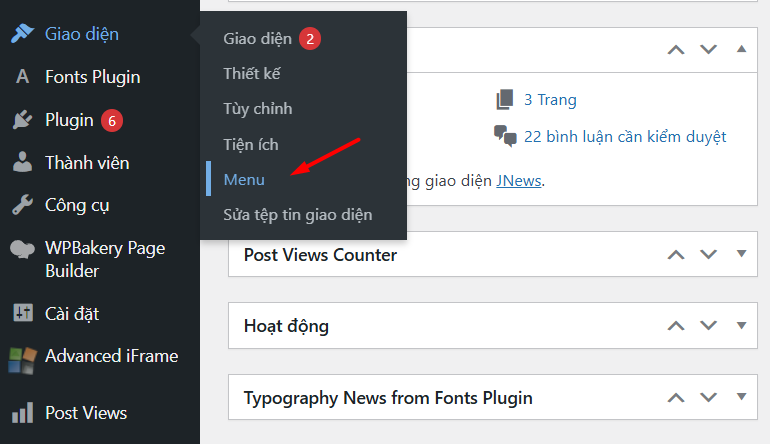The height and width of the screenshot is (444, 770).
Task: Open Advanced iFrame menu item
Action: (111, 356)
